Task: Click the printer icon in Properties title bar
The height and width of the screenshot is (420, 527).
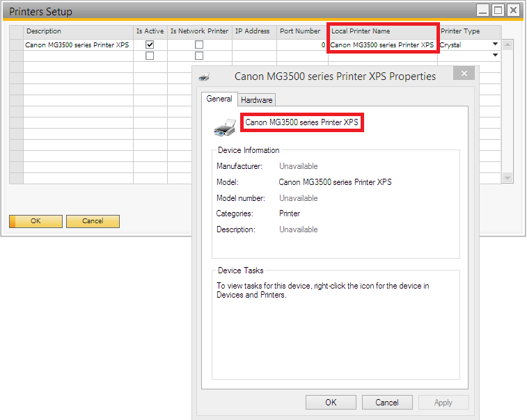Action: coord(204,76)
